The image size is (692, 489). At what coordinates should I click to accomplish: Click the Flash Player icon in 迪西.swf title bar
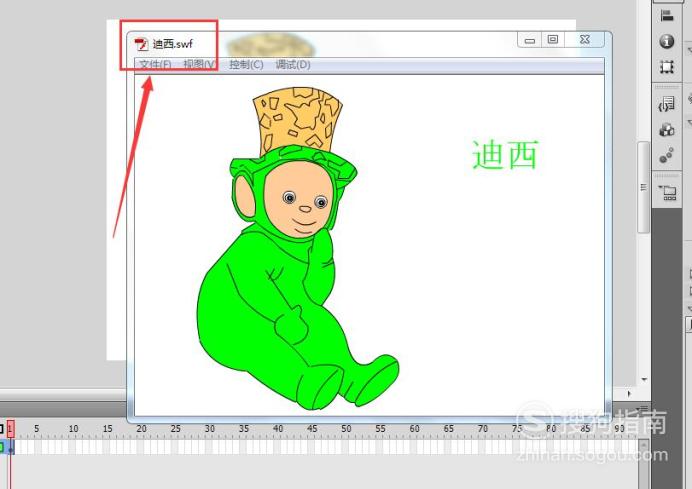pyautogui.click(x=141, y=44)
